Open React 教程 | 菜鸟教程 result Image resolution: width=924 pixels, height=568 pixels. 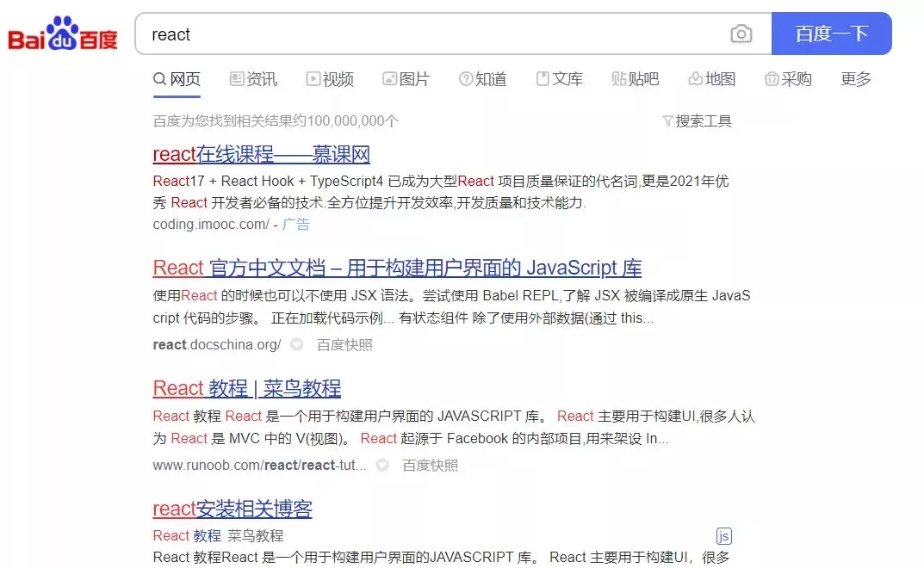(247, 388)
